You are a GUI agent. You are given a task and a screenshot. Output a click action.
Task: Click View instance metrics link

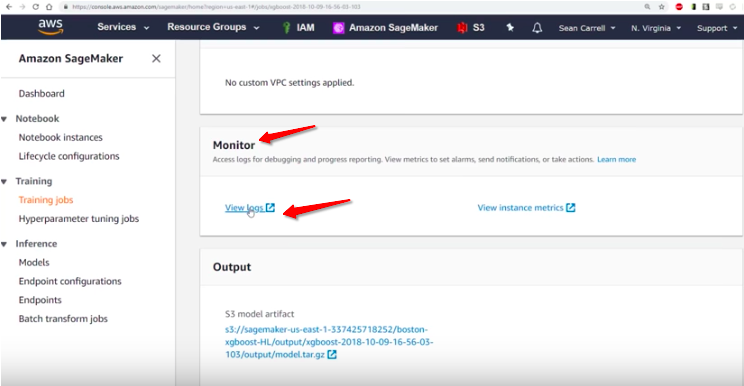pyautogui.click(x=520, y=208)
